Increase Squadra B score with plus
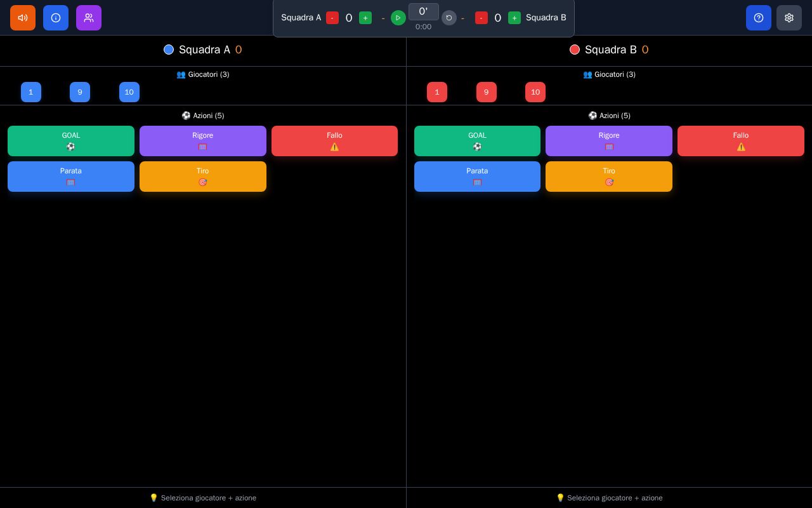Screen dimensions: 812x508 pos(514,18)
